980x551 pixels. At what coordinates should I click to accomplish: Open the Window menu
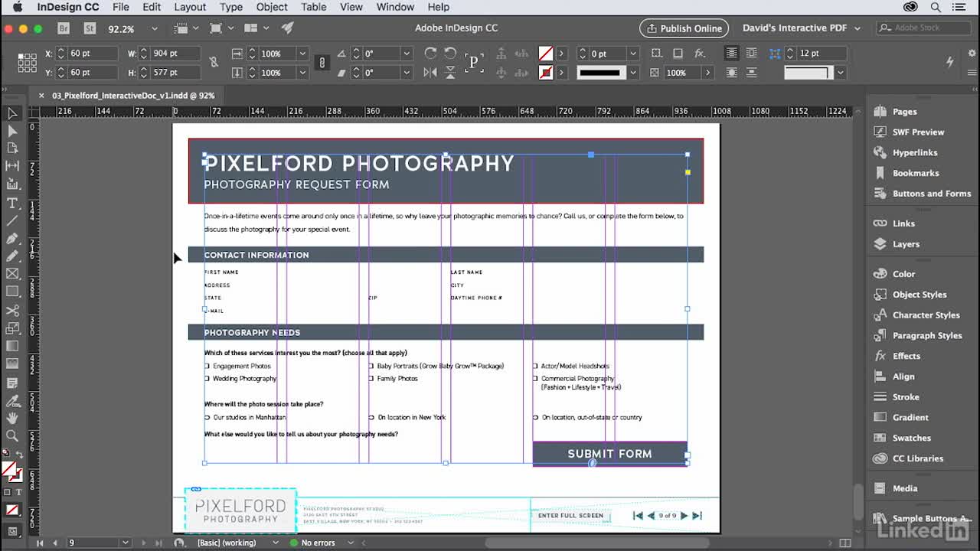pyautogui.click(x=395, y=7)
